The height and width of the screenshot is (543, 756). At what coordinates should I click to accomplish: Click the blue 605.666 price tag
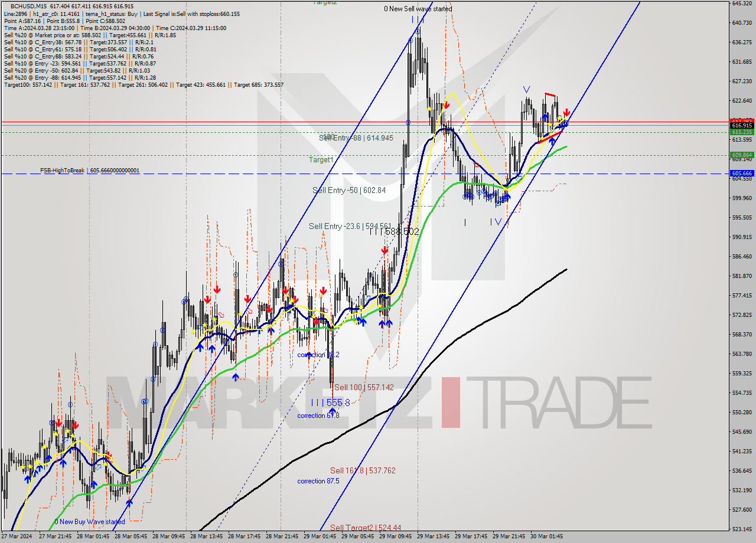(x=742, y=174)
